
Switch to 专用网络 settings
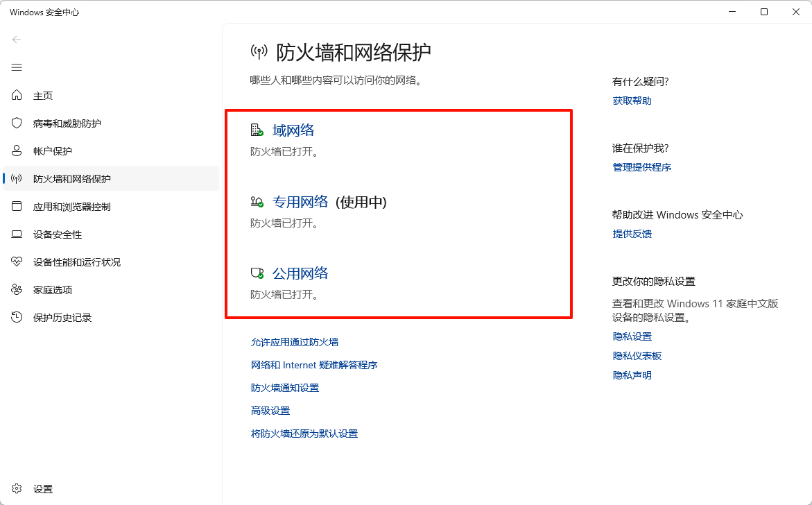click(300, 202)
